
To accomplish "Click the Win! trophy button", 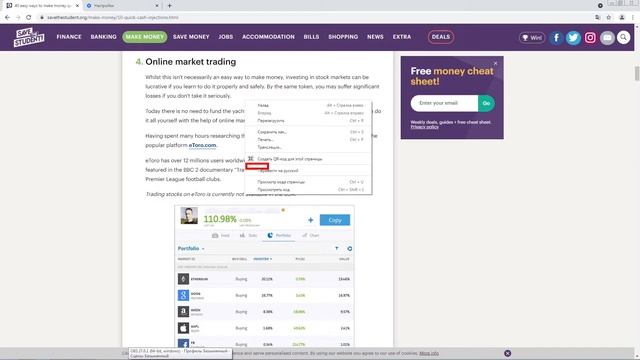I will tap(532, 38).
